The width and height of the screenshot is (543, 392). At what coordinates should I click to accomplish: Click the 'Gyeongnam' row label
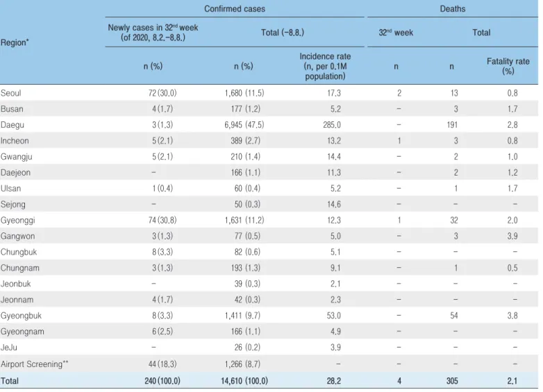22,332
